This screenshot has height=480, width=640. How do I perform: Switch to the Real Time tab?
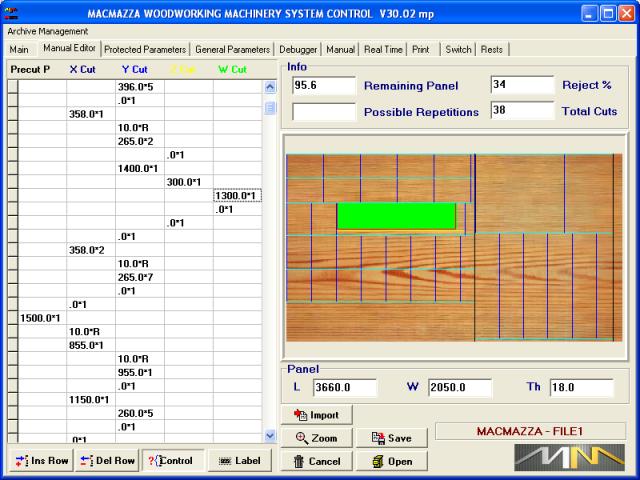pos(383,49)
